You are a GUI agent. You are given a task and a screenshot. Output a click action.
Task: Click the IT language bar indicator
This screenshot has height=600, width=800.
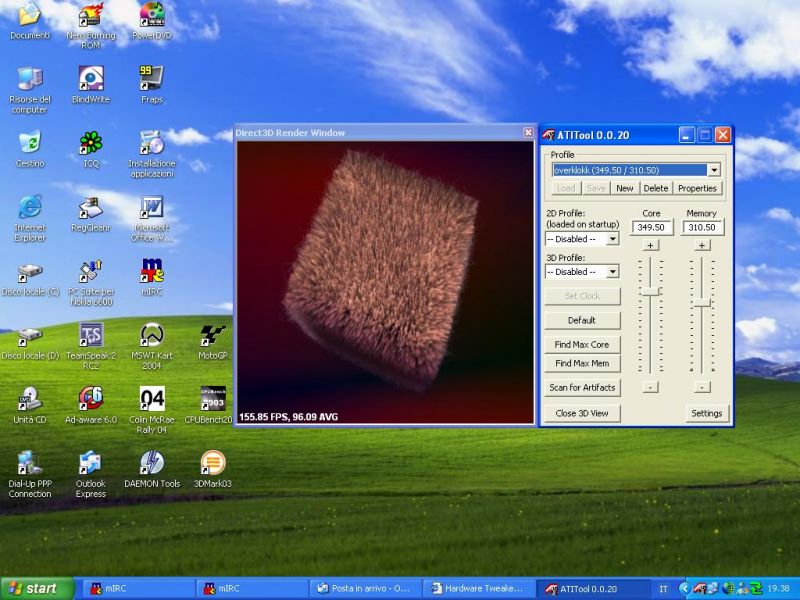click(663, 589)
